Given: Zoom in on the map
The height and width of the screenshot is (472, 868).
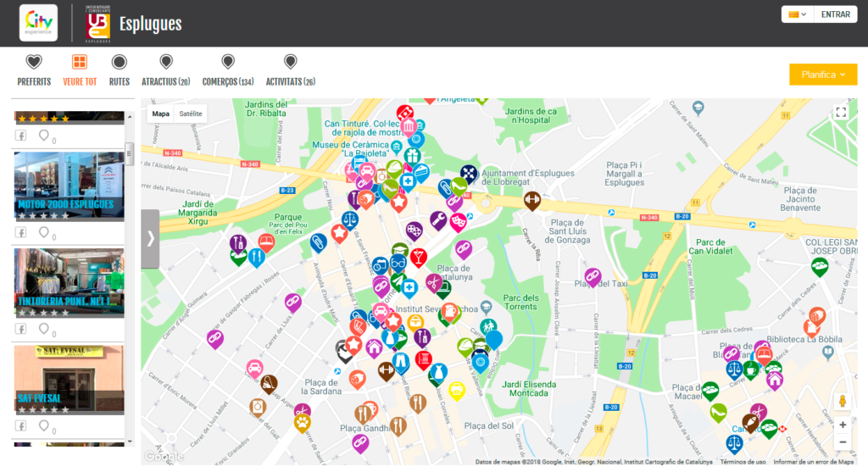Looking at the screenshot, I should point(842,425).
